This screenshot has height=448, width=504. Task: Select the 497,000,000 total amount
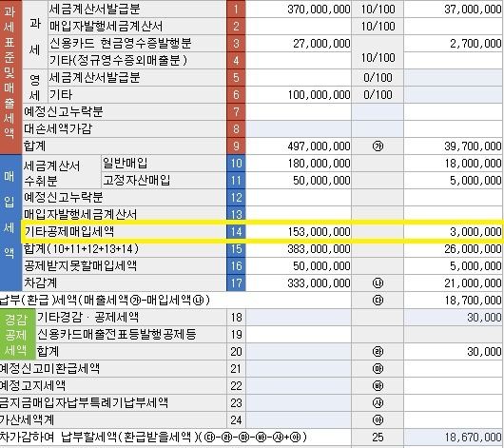[x=299, y=146]
